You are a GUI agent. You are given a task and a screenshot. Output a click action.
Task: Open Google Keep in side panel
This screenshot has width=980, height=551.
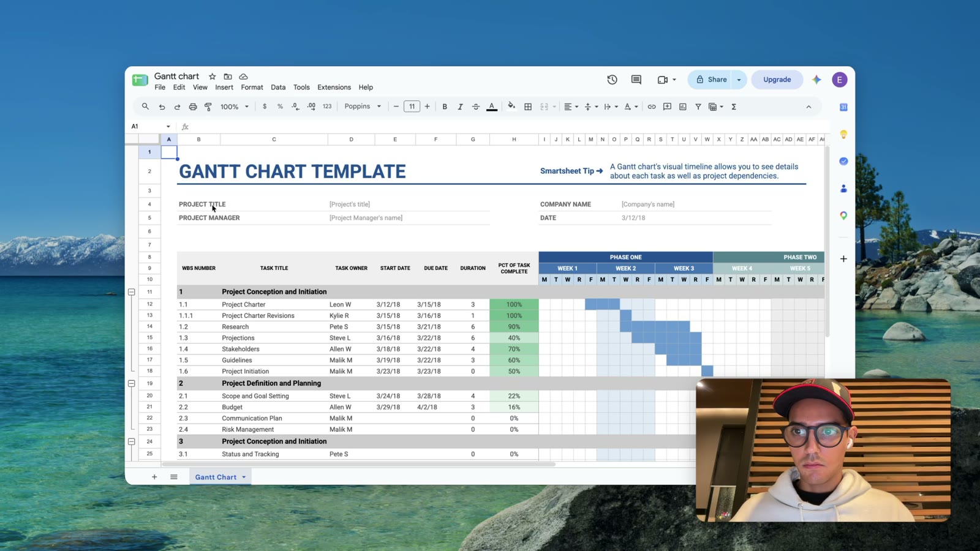[x=843, y=134]
